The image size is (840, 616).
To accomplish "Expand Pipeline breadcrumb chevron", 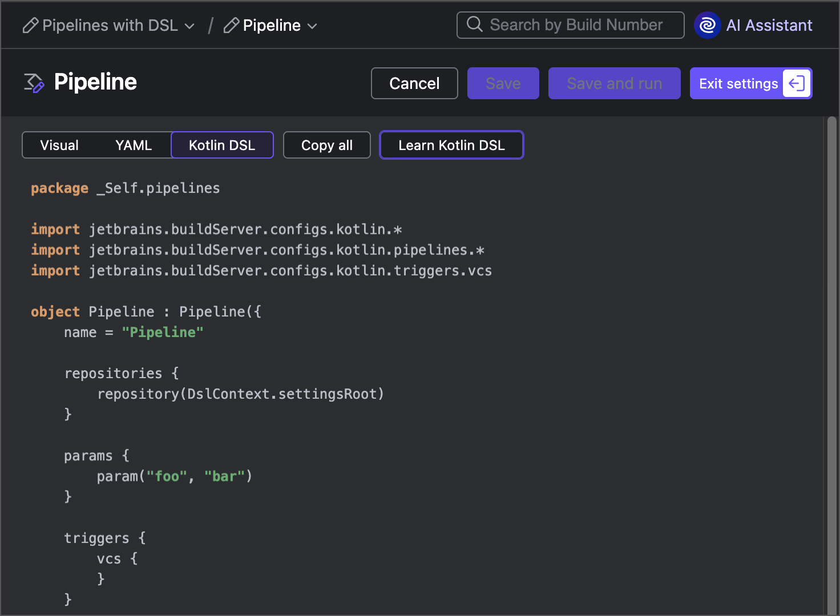I will pyautogui.click(x=312, y=26).
